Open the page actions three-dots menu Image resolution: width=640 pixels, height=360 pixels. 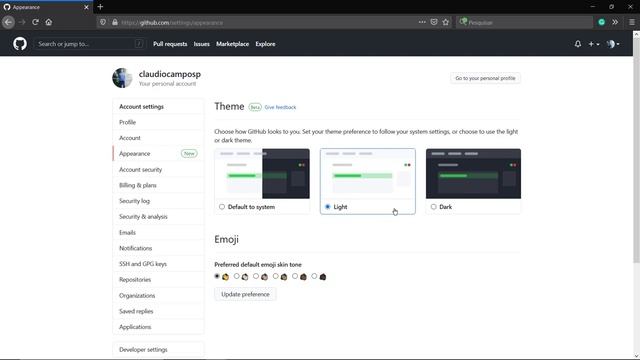422,22
